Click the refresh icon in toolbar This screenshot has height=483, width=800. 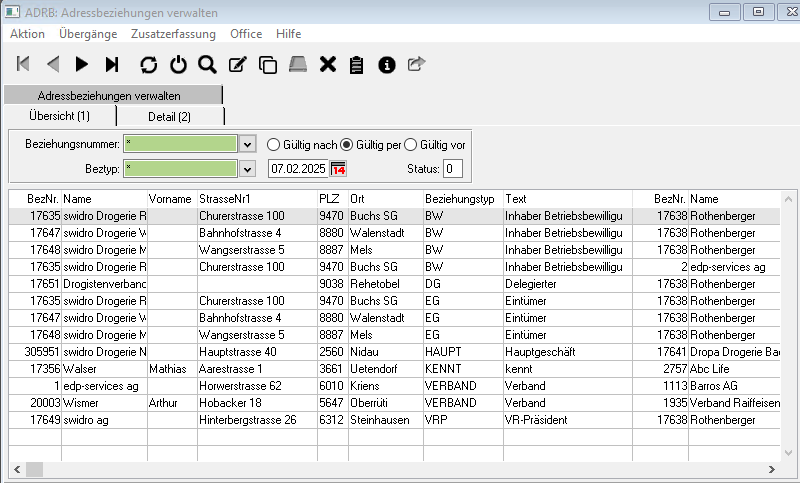(x=148, y=65)
